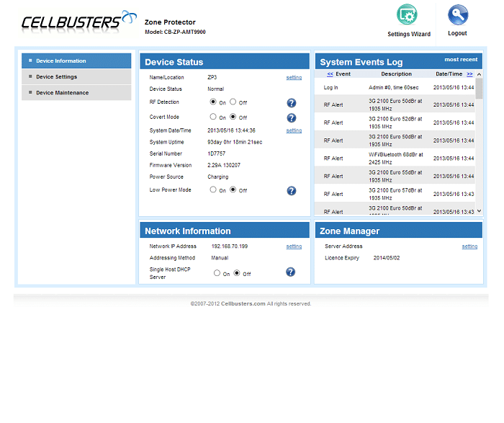Click licence expiry date 2014/05/02
Screen dimensions: 504x423
pos(387,258)
